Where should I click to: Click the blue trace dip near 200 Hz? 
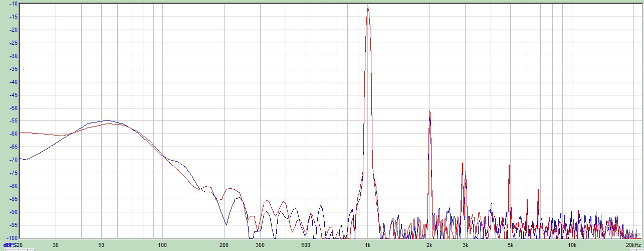pyautogui.click(x=226, y=225)
